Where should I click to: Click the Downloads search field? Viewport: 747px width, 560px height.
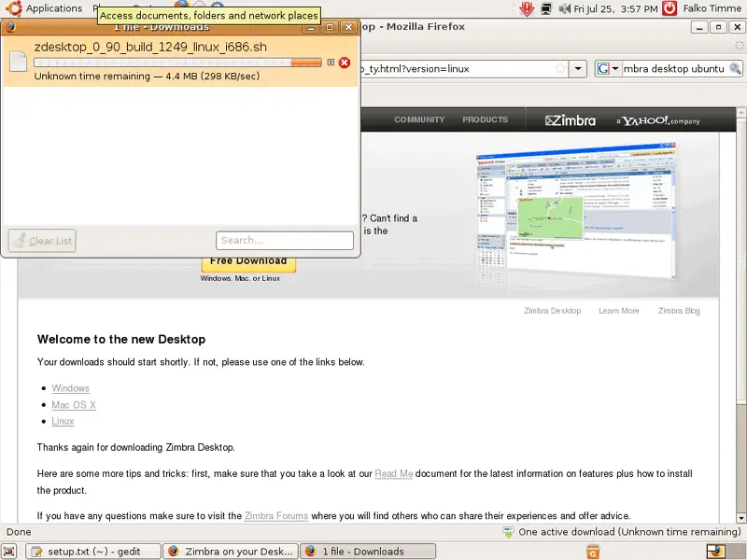(285, 241)
